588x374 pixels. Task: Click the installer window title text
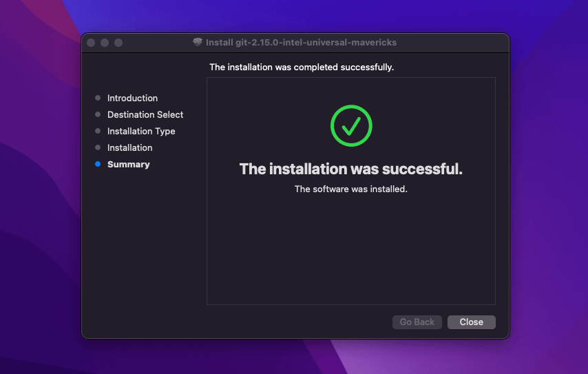pos(301,43)
